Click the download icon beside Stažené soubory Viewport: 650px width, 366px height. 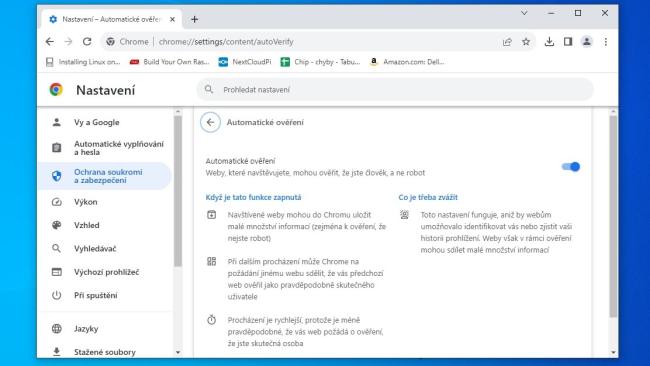(x=57, y=351)
